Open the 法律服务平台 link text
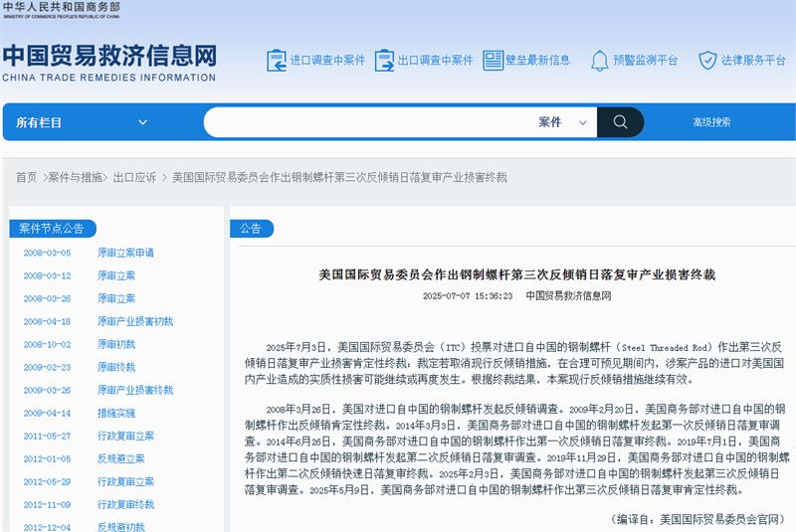The height and width of the screenshot is (532, 796). tap(753, 61)
